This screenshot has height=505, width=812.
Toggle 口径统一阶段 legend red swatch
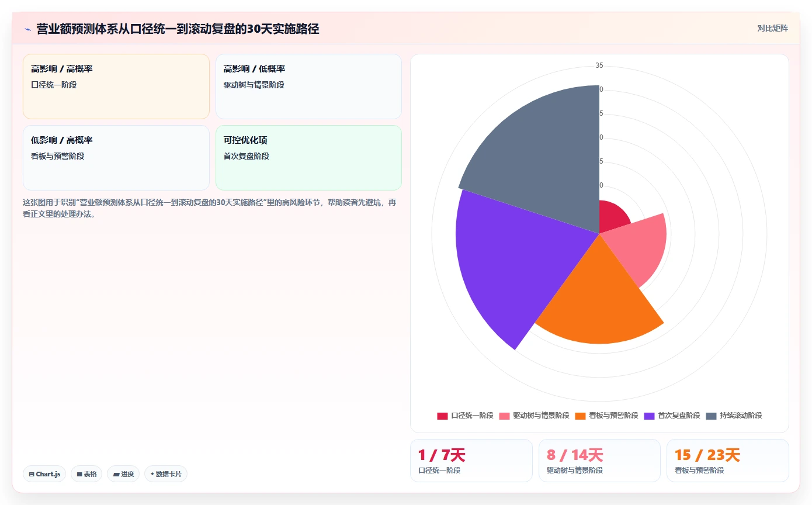click(x=442, y=416)
